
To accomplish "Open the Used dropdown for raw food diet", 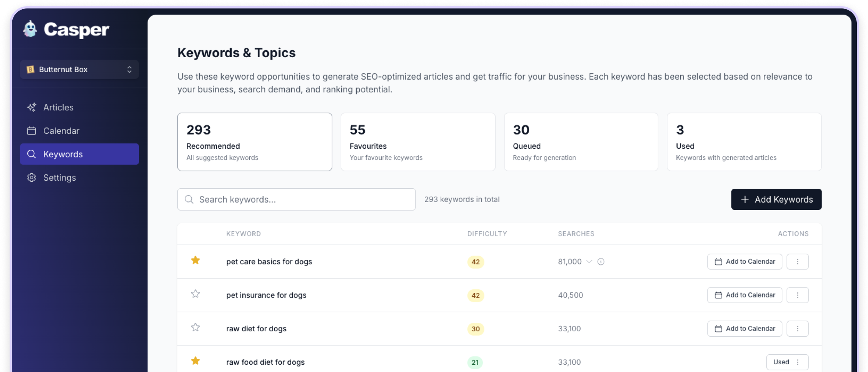I will click(x=787, y=362).
